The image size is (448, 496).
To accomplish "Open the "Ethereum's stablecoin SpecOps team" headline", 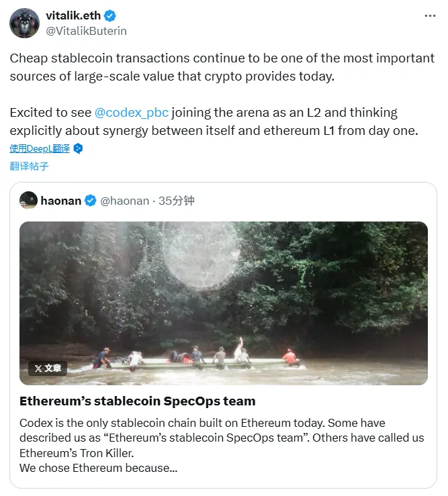I will tap(137, 401).
